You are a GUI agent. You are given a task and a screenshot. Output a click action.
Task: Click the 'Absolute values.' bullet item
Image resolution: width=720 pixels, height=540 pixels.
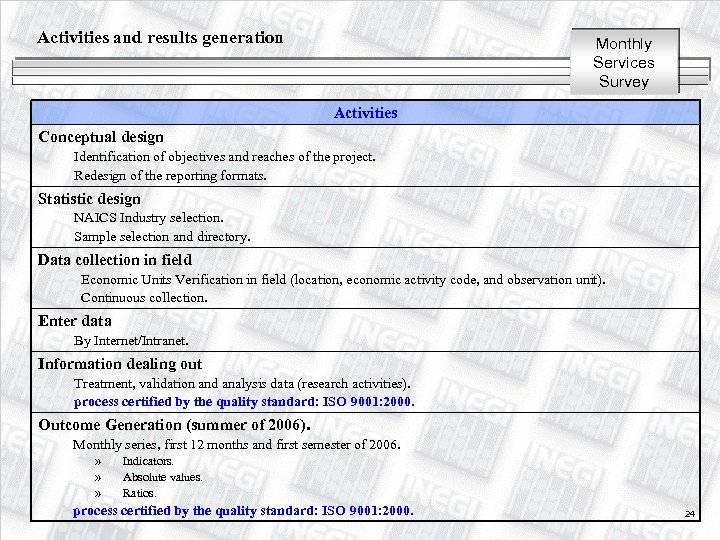click(163, 477)
